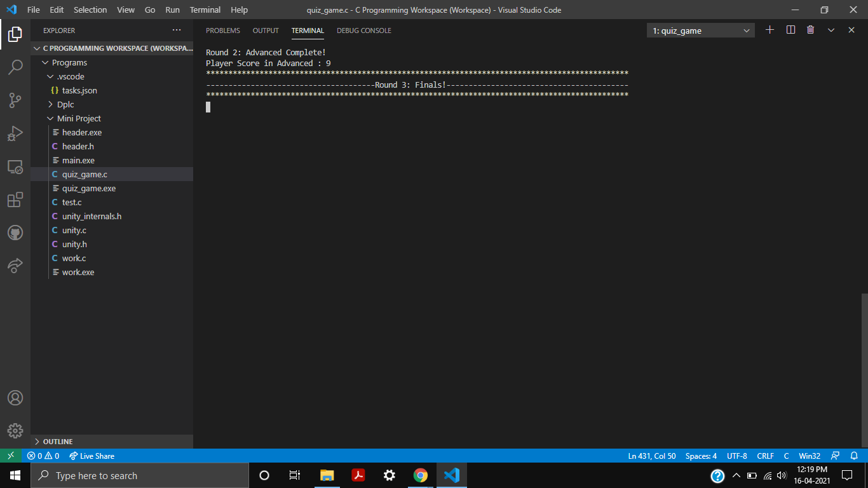Switch to the DEBUG CONSOLE tab
This screenshot has width=868, height=488.
[x=363, y=30]
